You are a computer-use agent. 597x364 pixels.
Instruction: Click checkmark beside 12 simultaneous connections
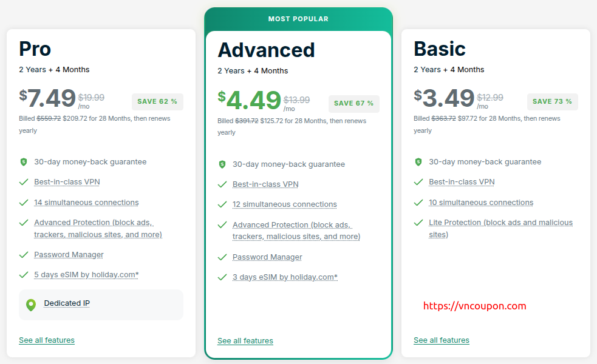(222, 204)
